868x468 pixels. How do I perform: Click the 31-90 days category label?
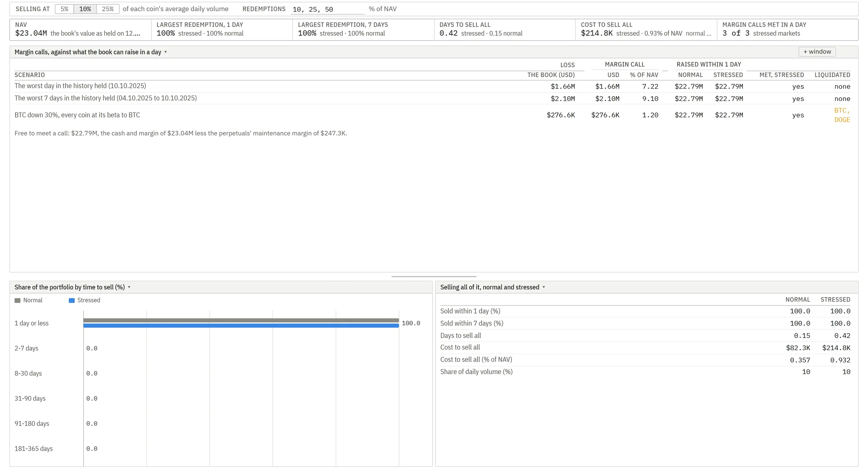click(x=30, y=399)
